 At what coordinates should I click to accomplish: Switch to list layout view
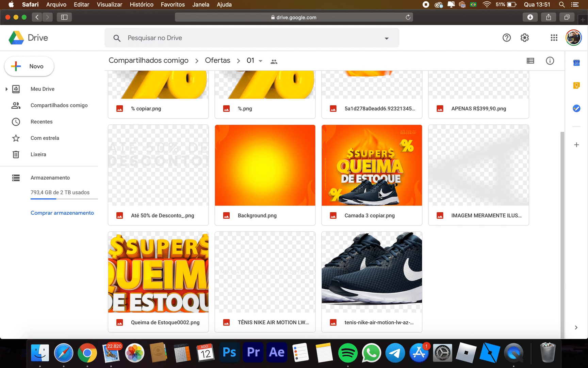point(530,61)
